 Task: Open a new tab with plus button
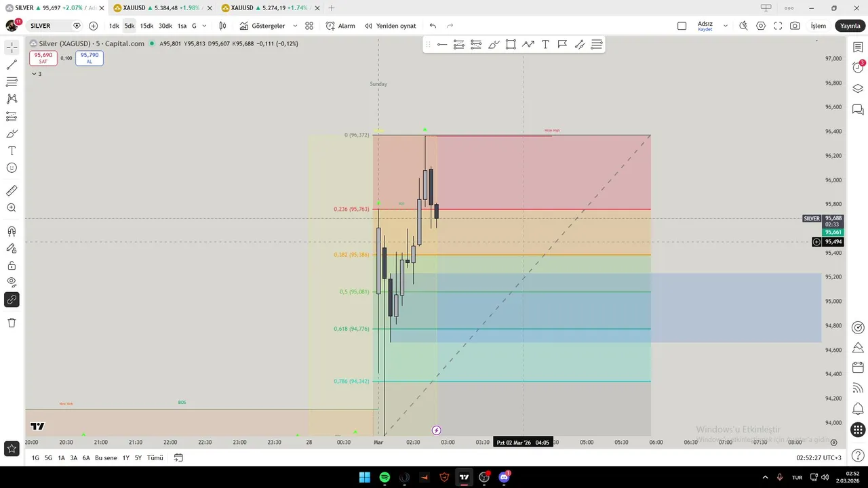(332, 8)
